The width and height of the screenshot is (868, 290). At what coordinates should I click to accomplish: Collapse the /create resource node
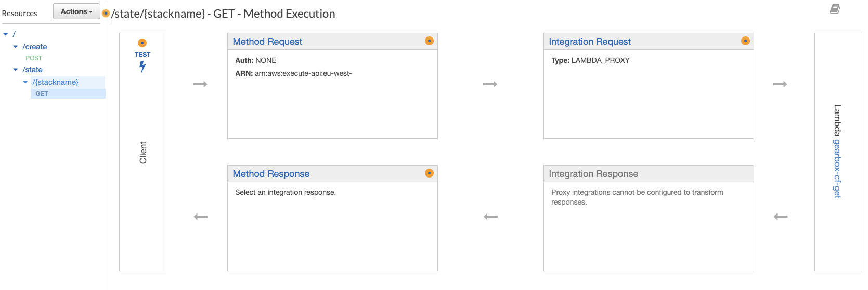pos(16,47)
